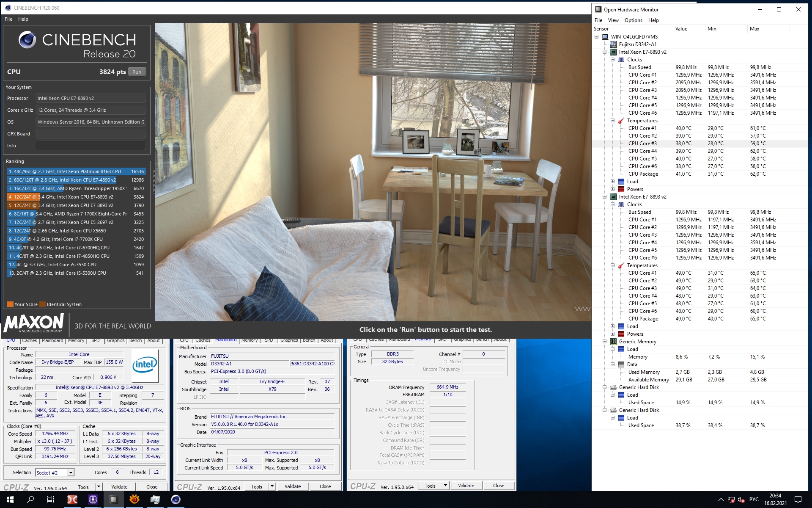Image resolution: width=812 pixels, height=508 pixels.
Task: Collapse the WIN-O4LGQFD7VMS root node
Action: (597, 37)
